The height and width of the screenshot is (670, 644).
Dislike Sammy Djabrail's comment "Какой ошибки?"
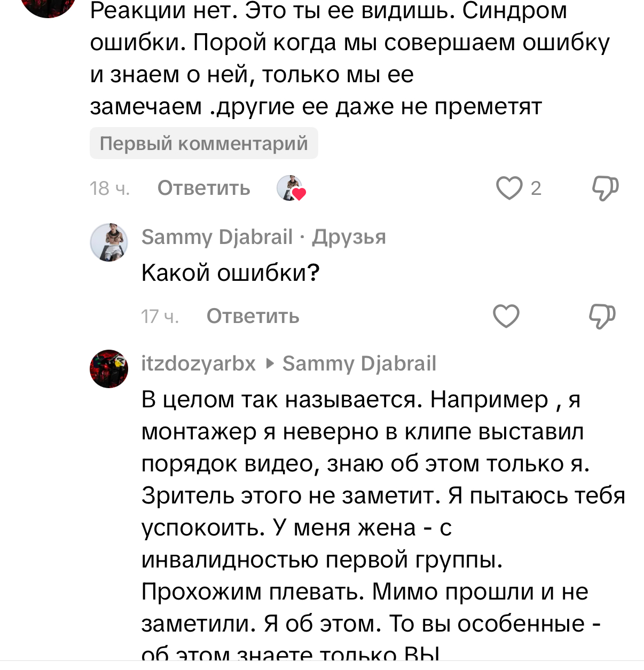[602, 316]
